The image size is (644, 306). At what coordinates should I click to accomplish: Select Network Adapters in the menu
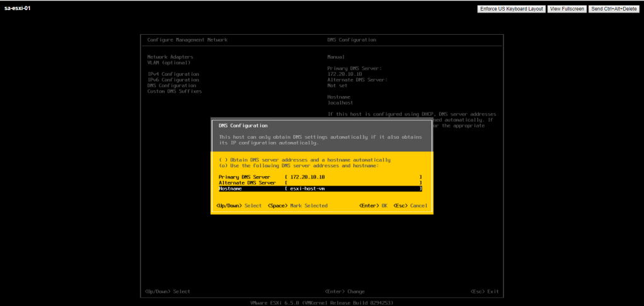point(170,57)
